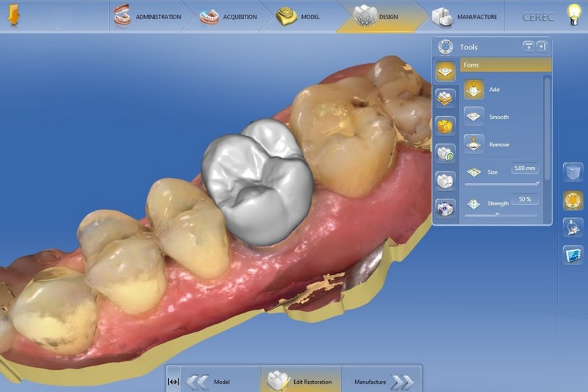Image resolution: width=588 pixels, height=392 pixels.
Task: Select the Smooth form tool
Action: (x=474, y=117)
